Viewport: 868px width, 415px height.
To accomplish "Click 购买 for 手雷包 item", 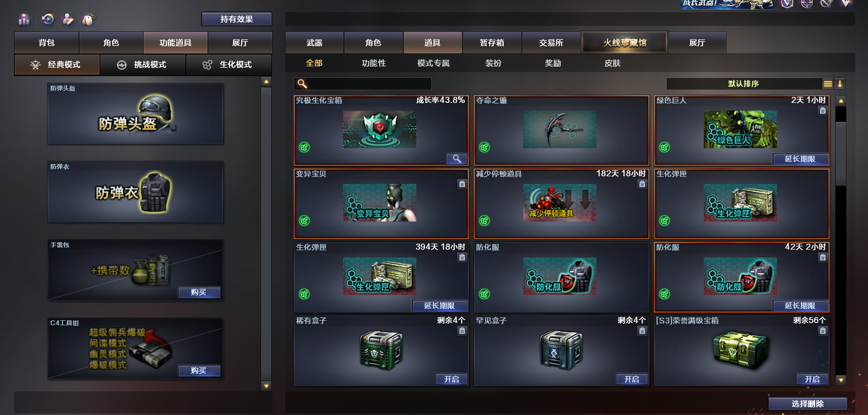I will [199, 292].
